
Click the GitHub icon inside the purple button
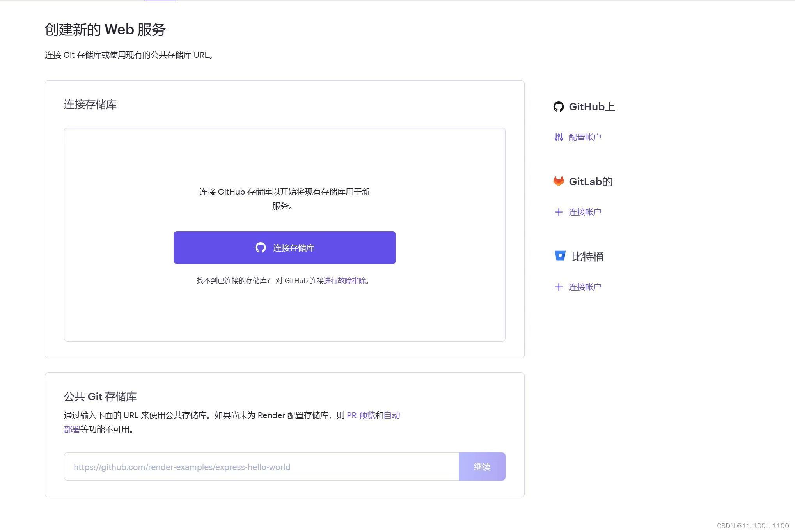tap(261, 248)
